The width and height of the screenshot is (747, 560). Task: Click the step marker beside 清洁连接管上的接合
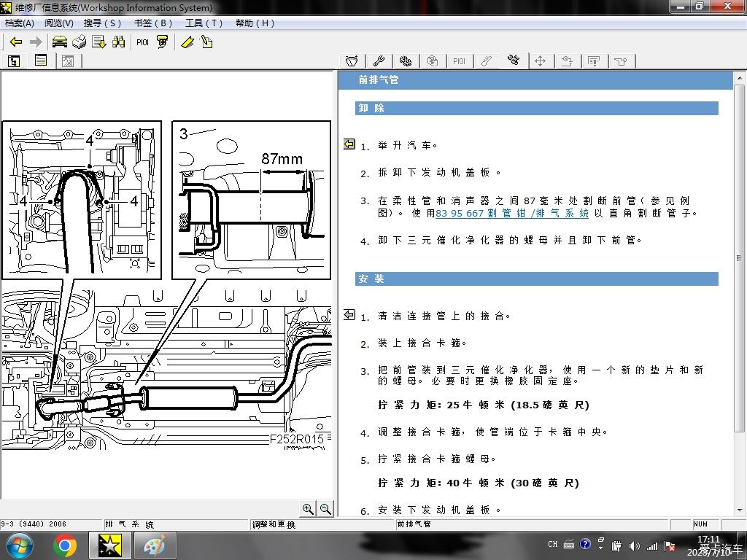click(349, 314)
